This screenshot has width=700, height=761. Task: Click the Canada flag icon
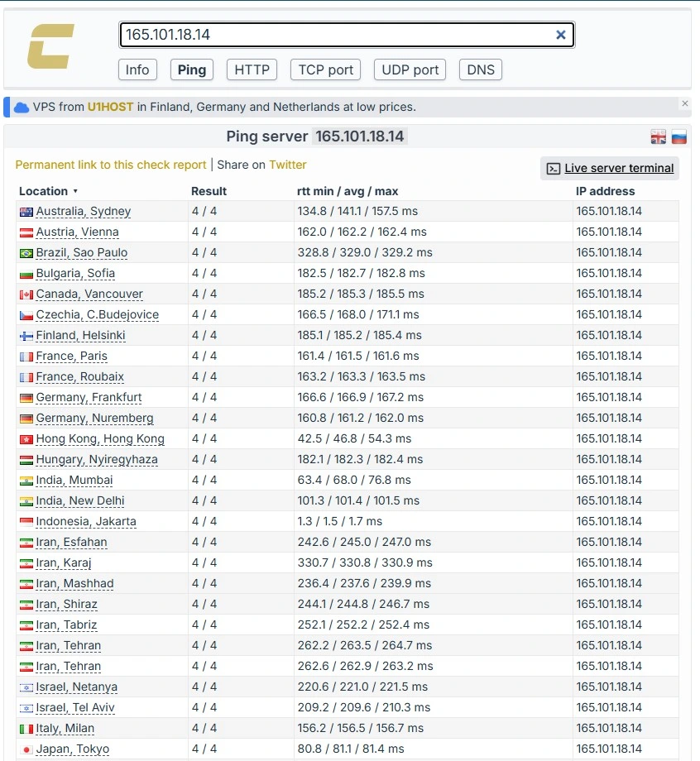coord(26,295)
